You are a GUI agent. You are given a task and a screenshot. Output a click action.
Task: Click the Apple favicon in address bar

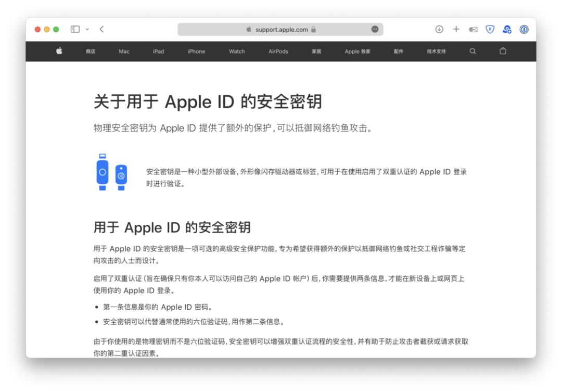(x=249, y=29)
